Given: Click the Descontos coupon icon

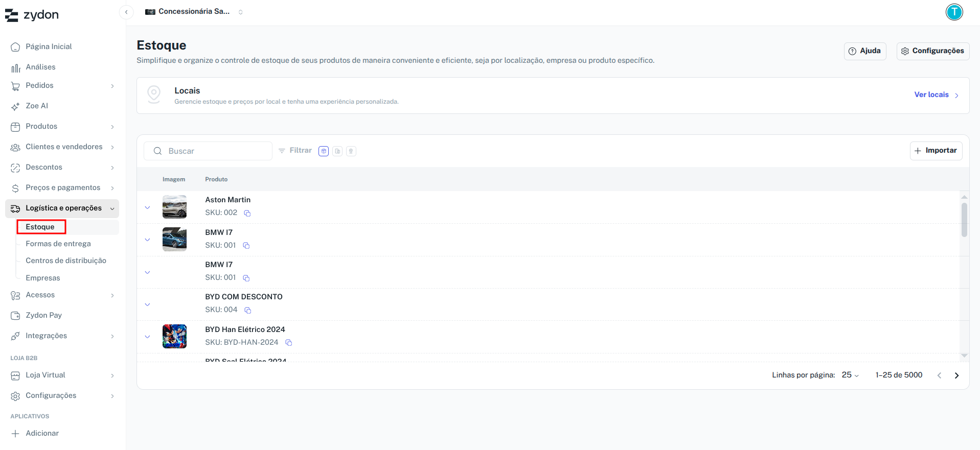Looking at the screenshot, I should (15, 168).
